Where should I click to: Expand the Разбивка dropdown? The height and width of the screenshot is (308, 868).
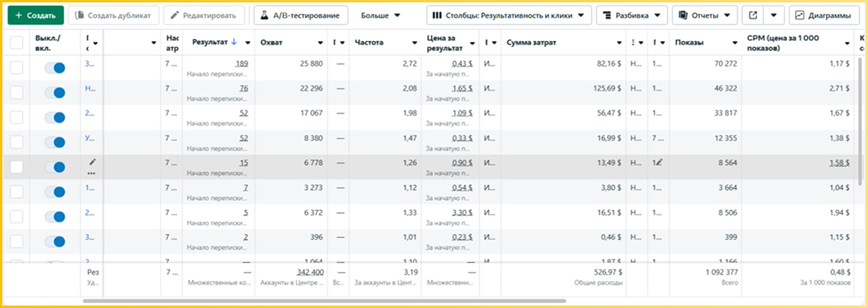(x=631, y=16)
